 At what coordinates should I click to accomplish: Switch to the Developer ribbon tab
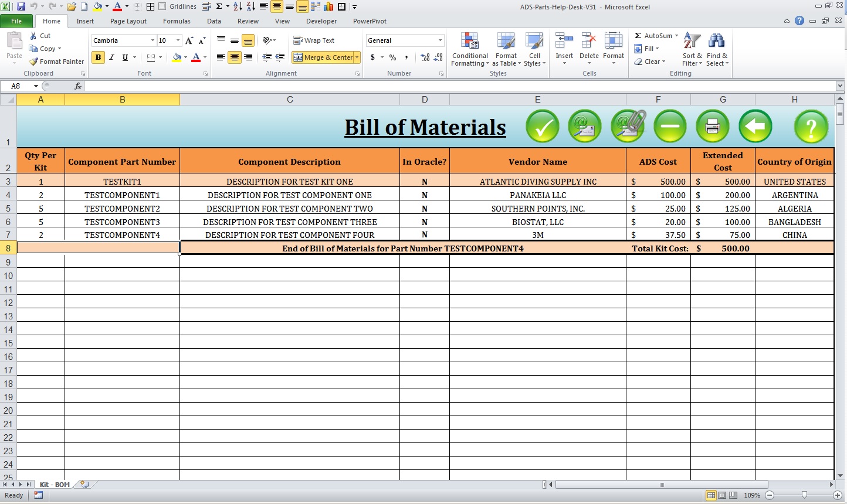(321, 21)
